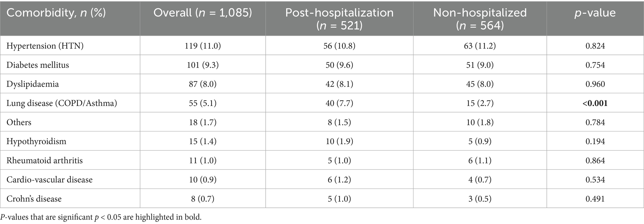
Task: Click the Others row label
Action: tap(19, 122)
